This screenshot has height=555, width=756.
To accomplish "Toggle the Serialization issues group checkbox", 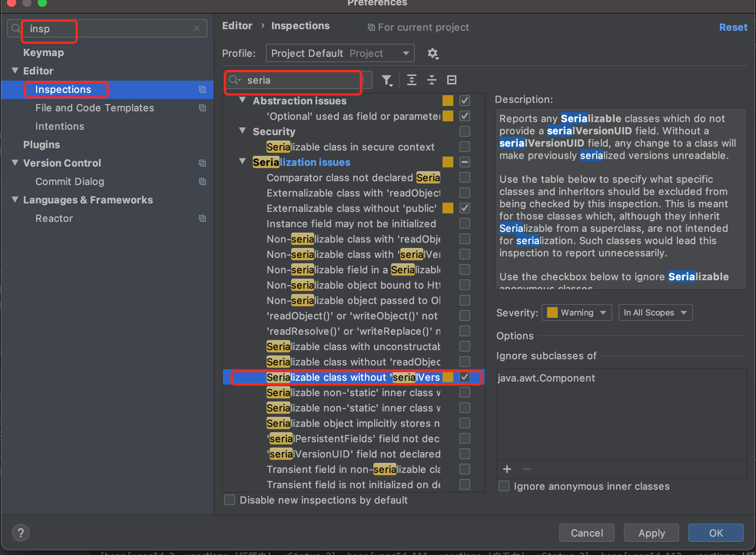I will (465, 162).
